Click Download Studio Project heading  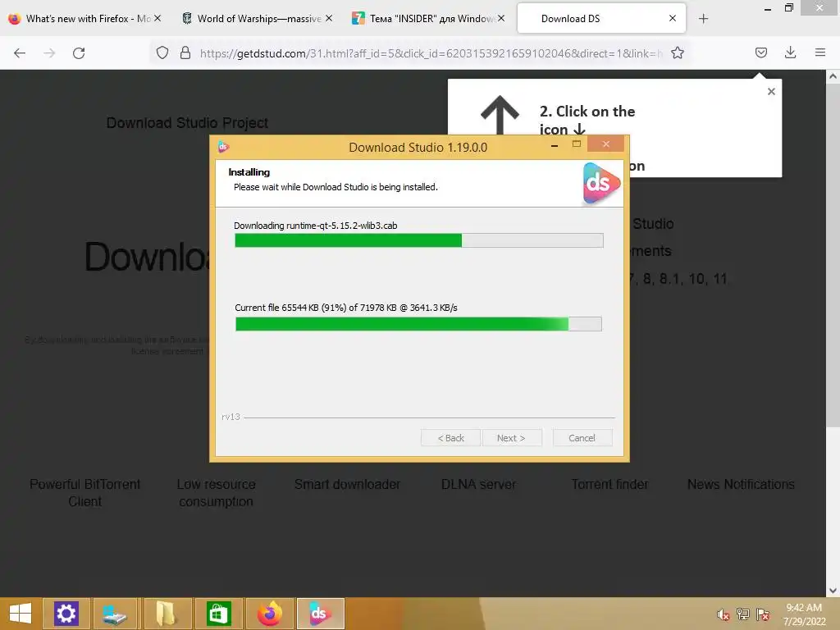tap(188, 123)
